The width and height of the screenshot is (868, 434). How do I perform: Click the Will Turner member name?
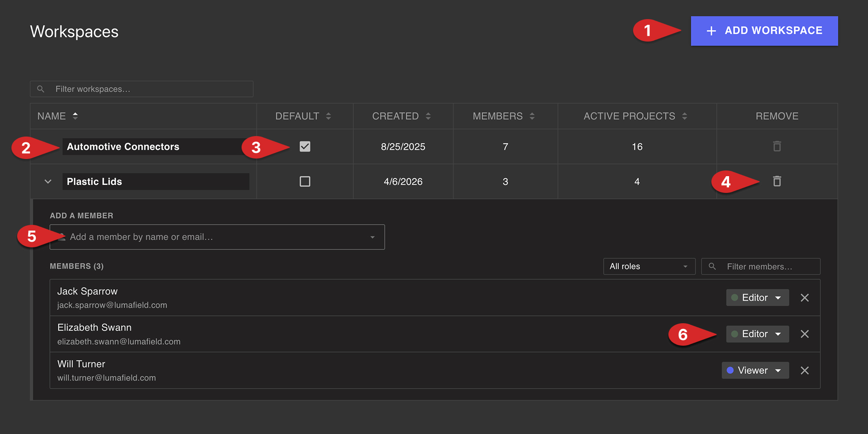click(81, 364)
